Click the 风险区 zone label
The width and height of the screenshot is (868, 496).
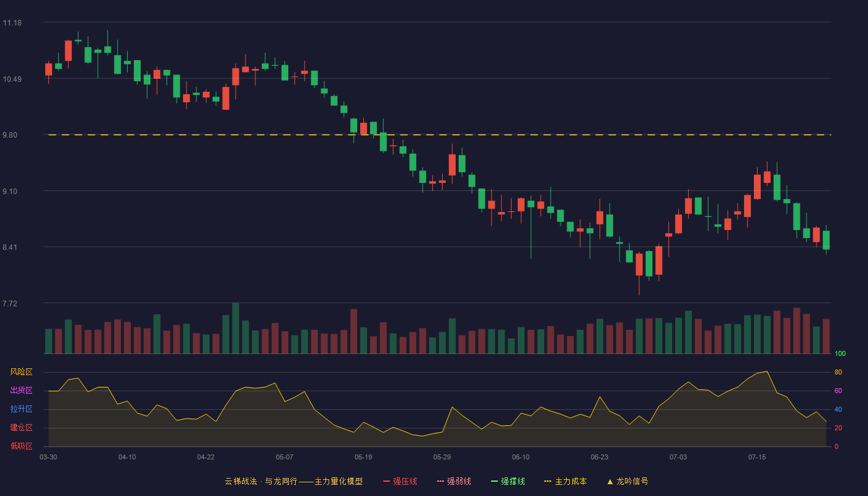click(21, 372)
